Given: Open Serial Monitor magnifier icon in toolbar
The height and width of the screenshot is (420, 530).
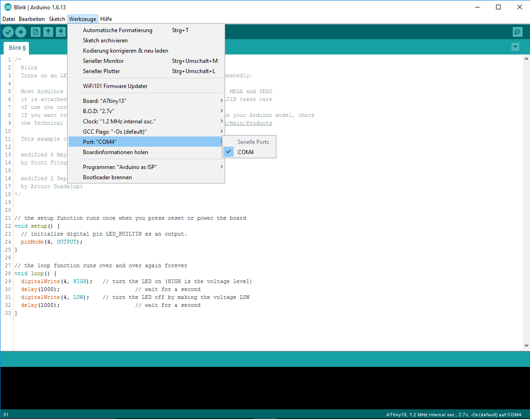Looking at the screenshot, I should coord(517,32).
